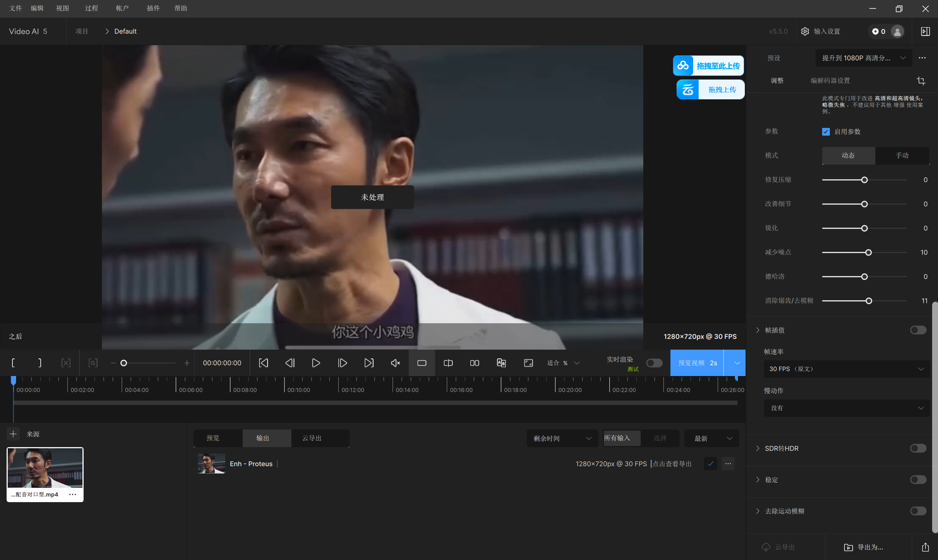
Task: Switch to 云导出 tab
Action: click(312, 438)
